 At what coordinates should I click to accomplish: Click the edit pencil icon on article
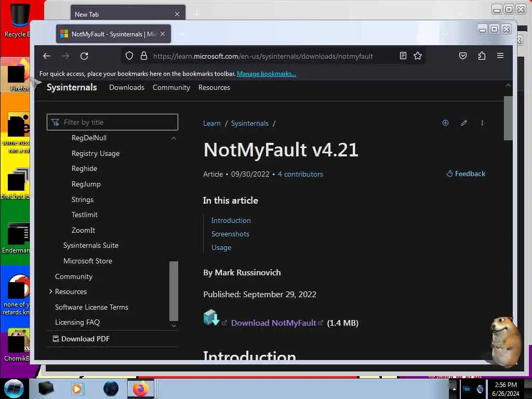(x=464, y=123)
